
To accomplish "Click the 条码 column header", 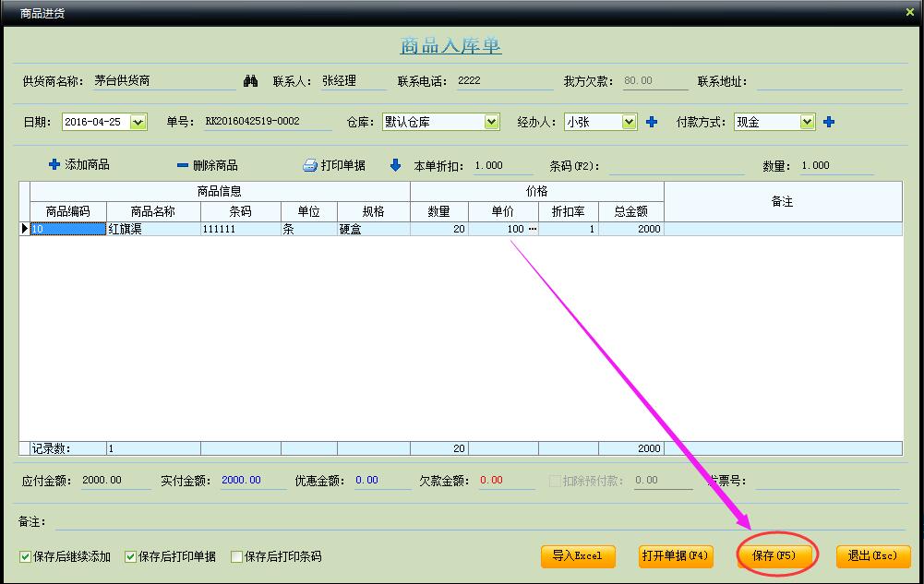I will click(240, 211).
